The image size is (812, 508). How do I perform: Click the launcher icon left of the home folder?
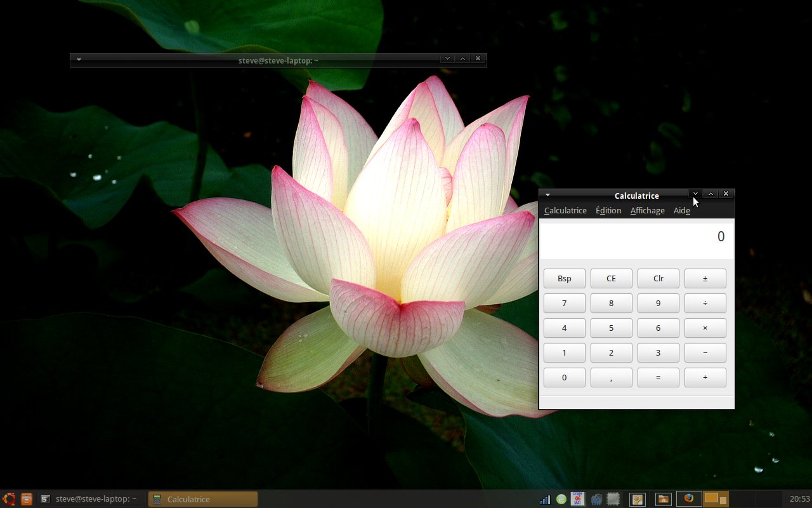click(637, 499)
